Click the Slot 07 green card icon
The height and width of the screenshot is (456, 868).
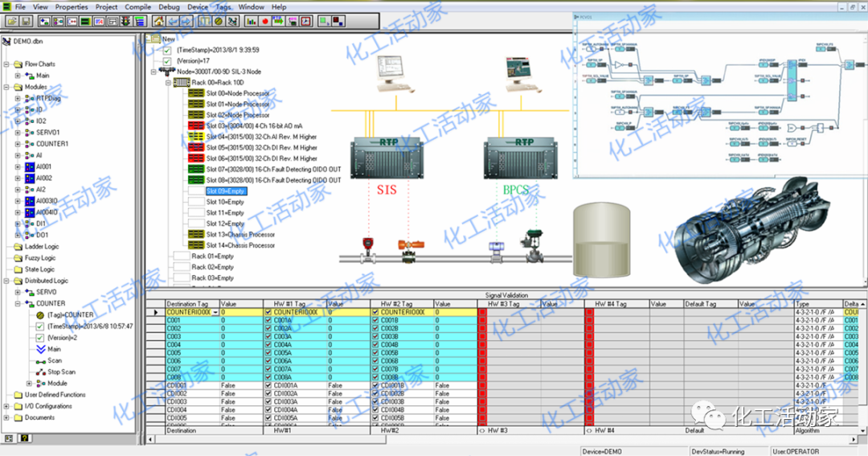click(x=196, y=169)
